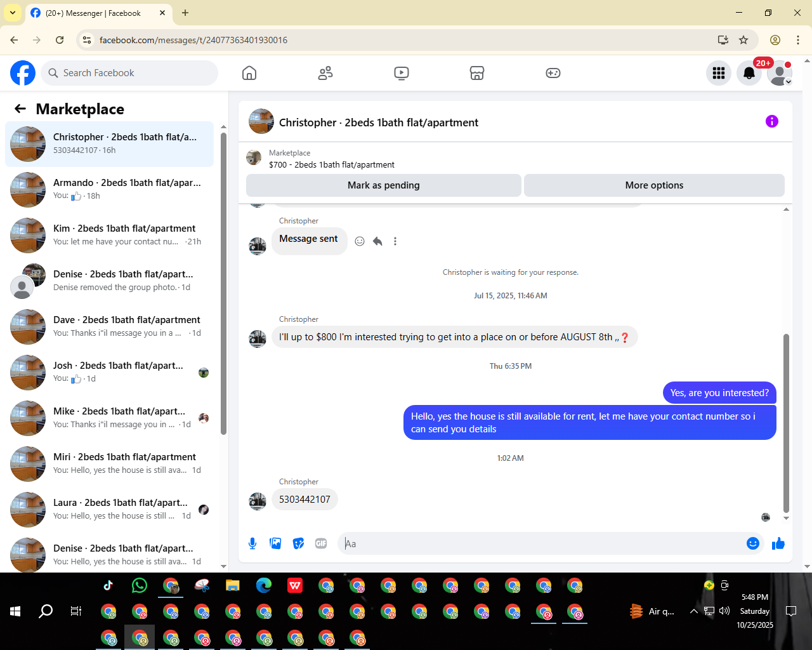Click the voice clip microphone icon
Image resolution: width=812 pixels, height=650 pixels.
click(x=252, y=543)
